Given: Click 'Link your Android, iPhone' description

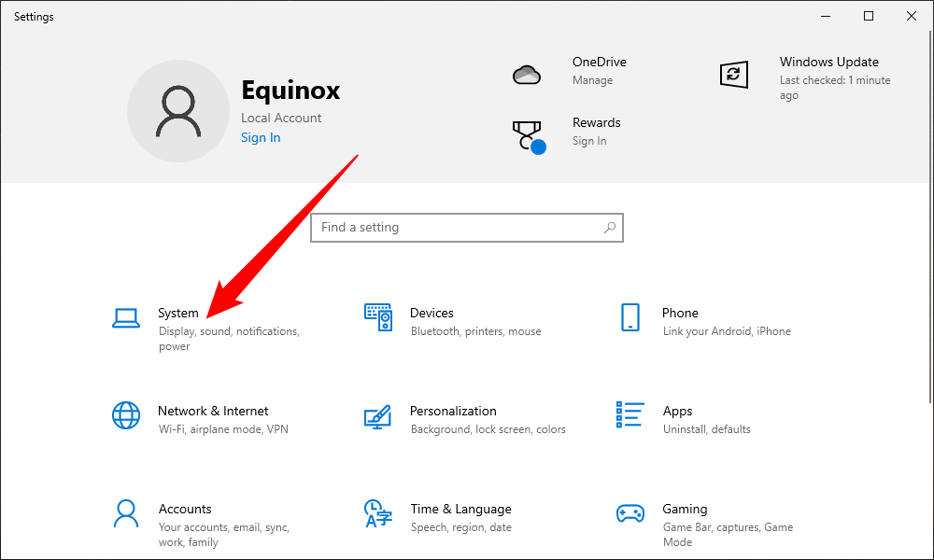Looking at the screenshot, I should (x=727, y=331).
